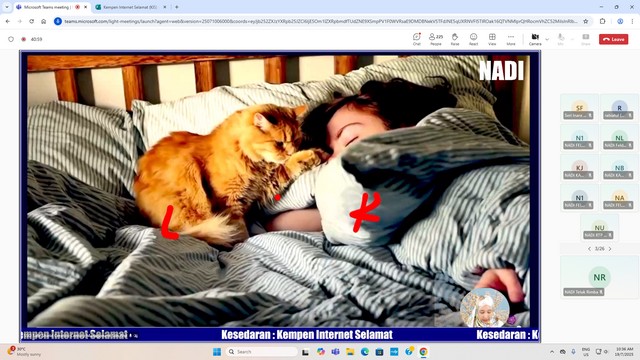Image resolution: width=640 pixels, height=360 pixels.
Task: Click the shield icon beside recording timer
Action: pos(11,39)
